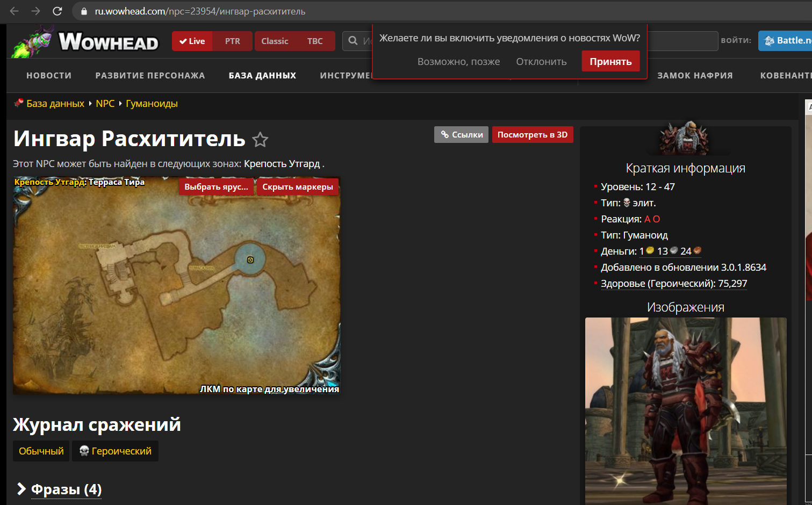Click the copper coin icon in Деньги
Viewport: 812px width, 505px height.
pos(698,250)
